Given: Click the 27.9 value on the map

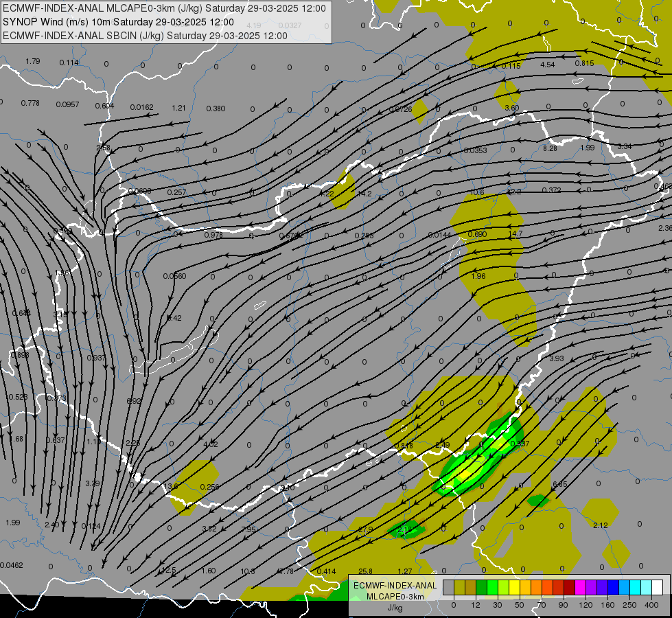Looking at the screenshot, I should [366, 529].
